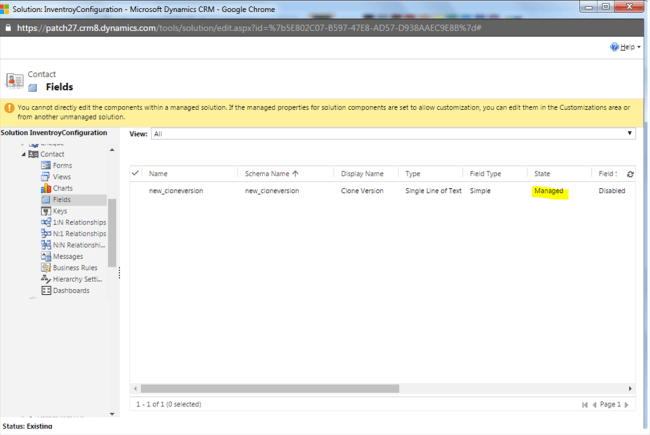Image resolution: width=650 pixels, height=435 pixels.
Task: Click grid horizontal scroll right arrow
Action: (630, 389)
